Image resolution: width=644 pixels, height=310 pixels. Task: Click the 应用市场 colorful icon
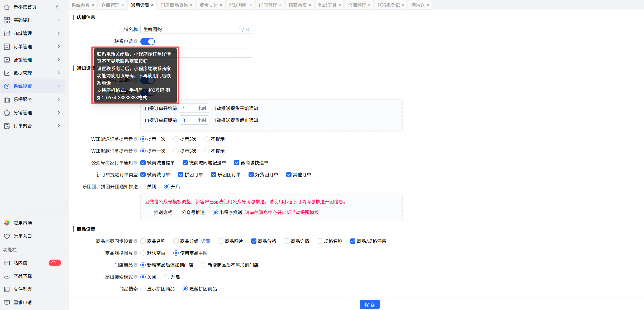coord(7,223)
